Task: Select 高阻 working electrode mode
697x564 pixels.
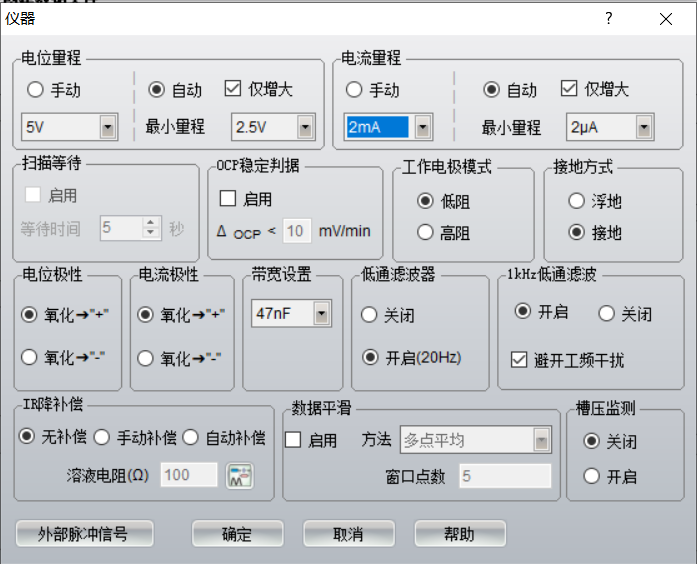Action: [x=425, y=232]
